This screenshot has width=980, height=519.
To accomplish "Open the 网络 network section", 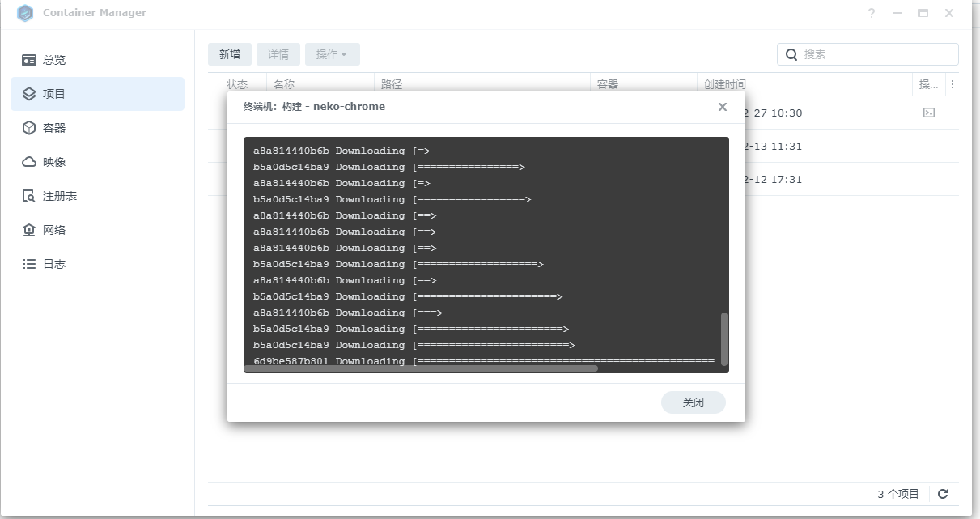I will pos(53,230).
